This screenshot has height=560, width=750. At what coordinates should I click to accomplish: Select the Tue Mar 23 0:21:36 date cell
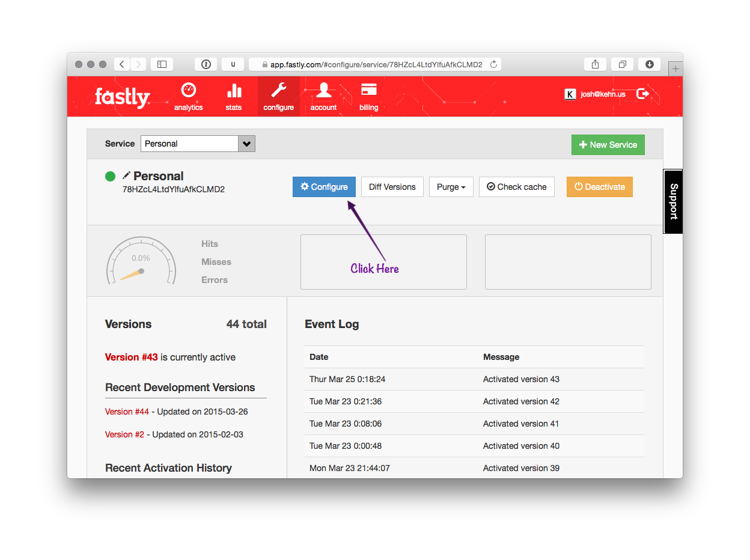[346, 401]
